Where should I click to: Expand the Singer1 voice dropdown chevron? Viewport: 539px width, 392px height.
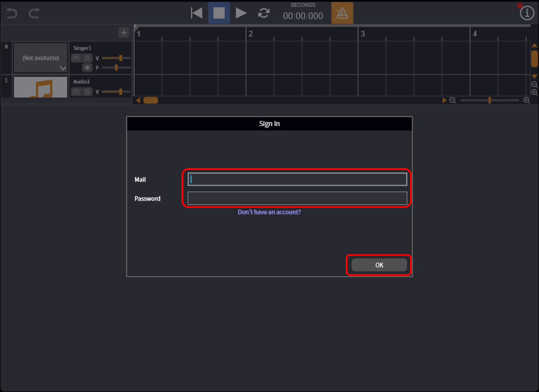click(63, 68)
